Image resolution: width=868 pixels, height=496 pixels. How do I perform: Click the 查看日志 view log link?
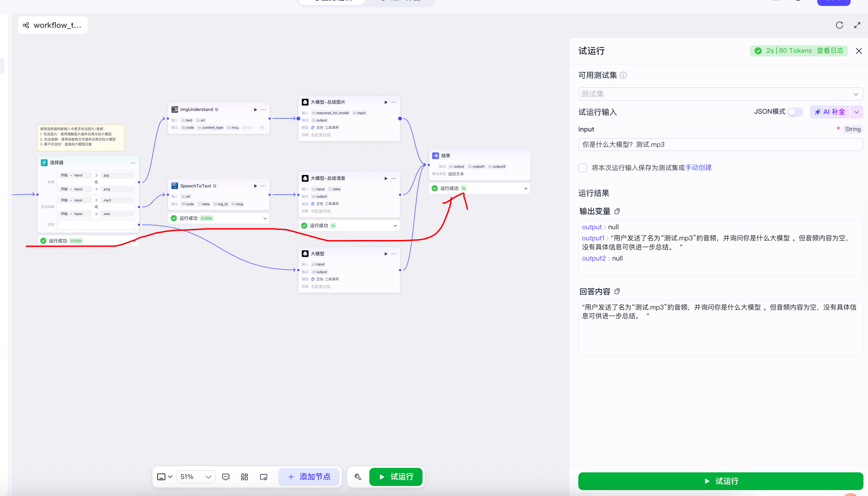pyautogui.click(x=830, y=51)
